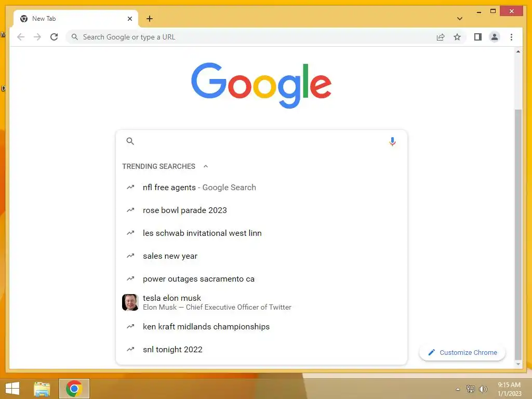Click the Google logo

point(261,85)
